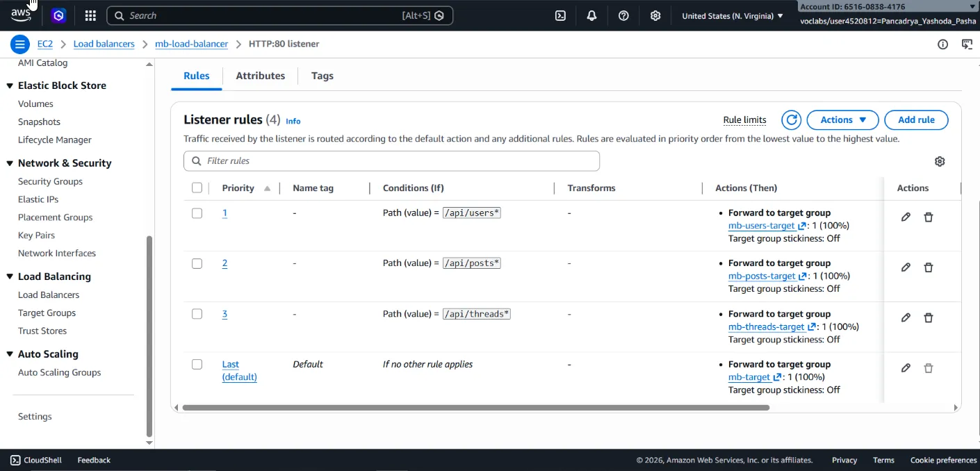The height and width of the screenshot is (471, 980).
Task: Check the box for priority 3 rule
Action: [x=197, y=314]
